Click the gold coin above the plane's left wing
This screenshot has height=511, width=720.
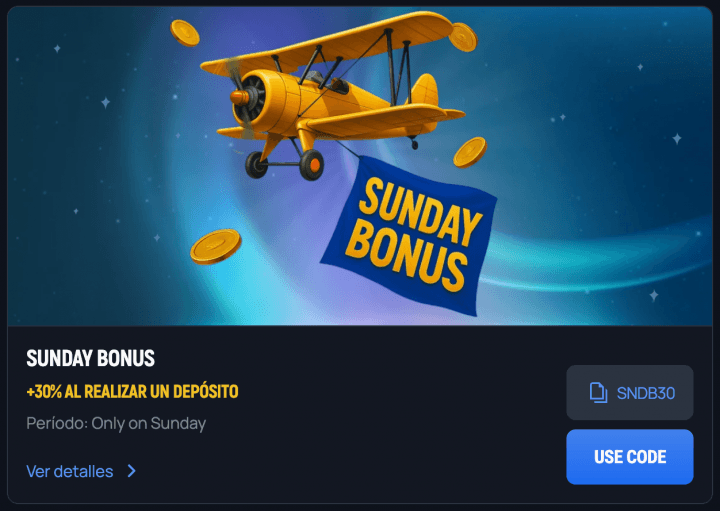pos(185,33)
